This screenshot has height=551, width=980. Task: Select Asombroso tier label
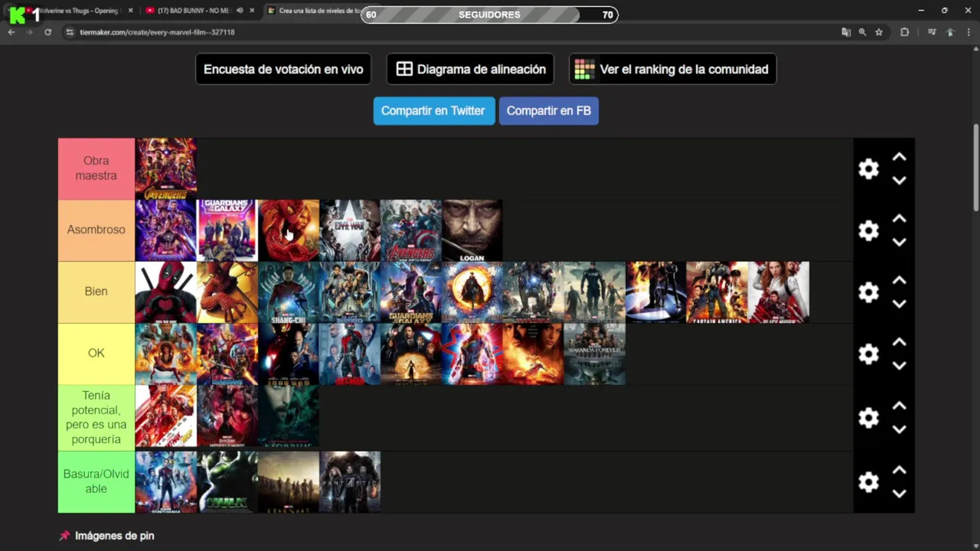[x=96, y=230]
